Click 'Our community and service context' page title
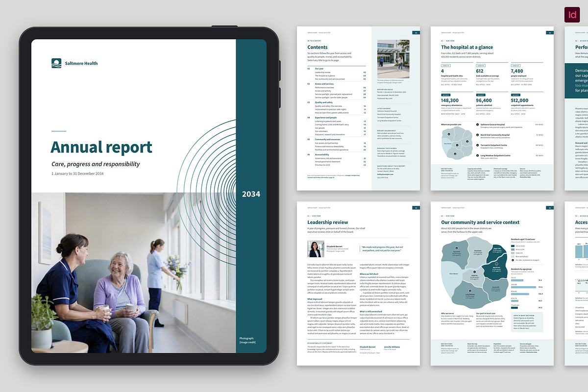This screenshot has height=392, width=588. (x=480, y=222)
